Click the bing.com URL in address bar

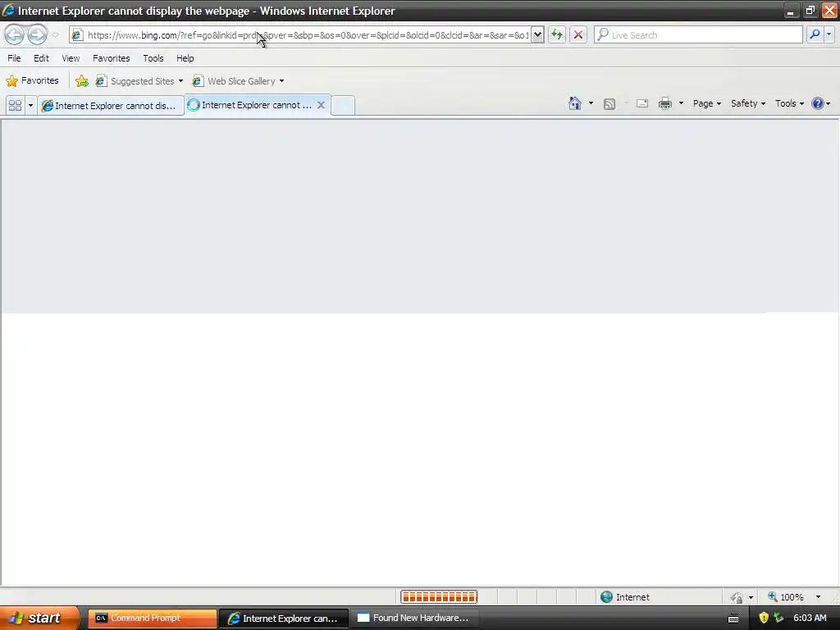pos(308,35)
